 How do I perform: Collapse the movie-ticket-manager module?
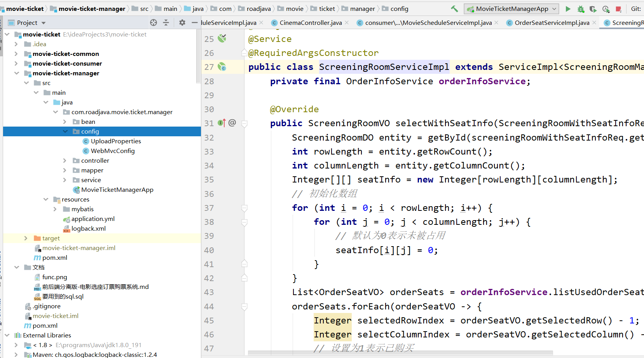point(16,73)
